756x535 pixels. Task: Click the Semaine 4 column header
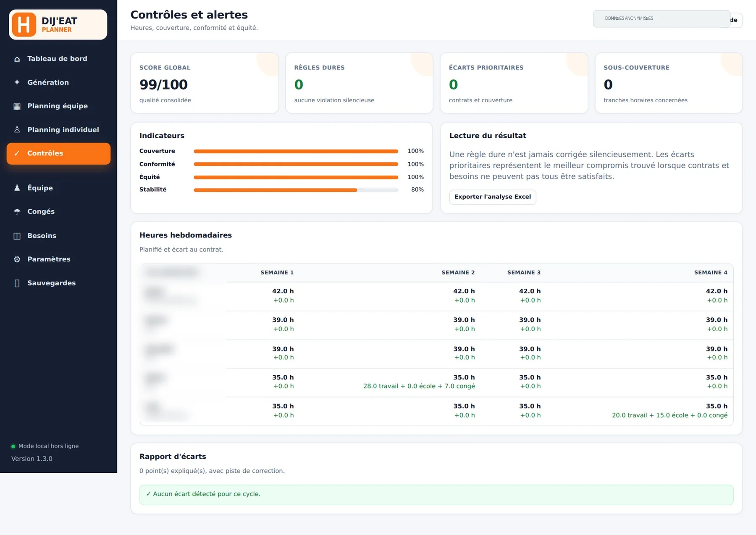click(711, 273)
